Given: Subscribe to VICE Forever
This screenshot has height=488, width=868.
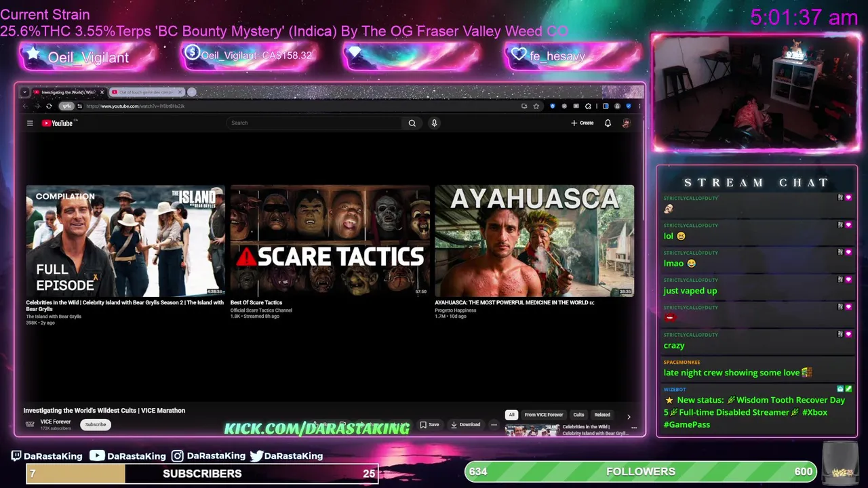Looking at the screenshot, I should tap(96, 424).
